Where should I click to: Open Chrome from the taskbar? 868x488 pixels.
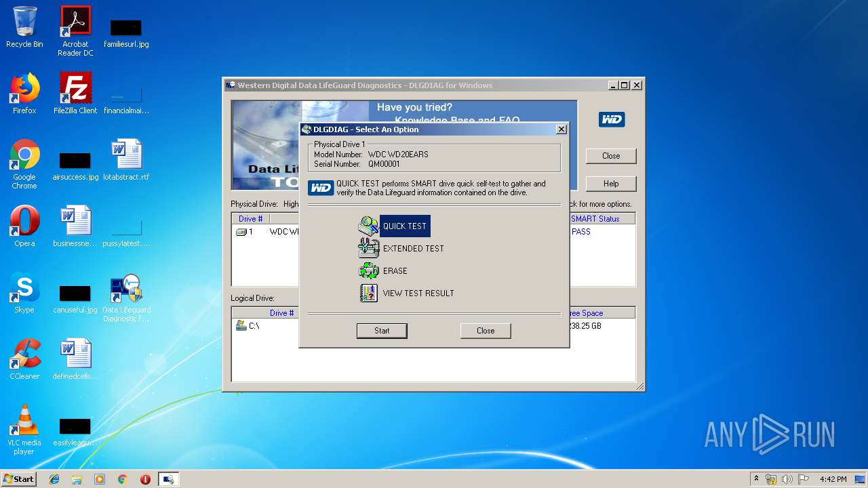[x=122, y=479]
